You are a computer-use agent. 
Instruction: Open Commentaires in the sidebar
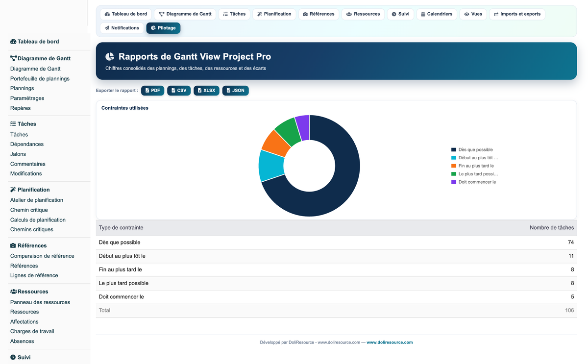tap(28, 164)
